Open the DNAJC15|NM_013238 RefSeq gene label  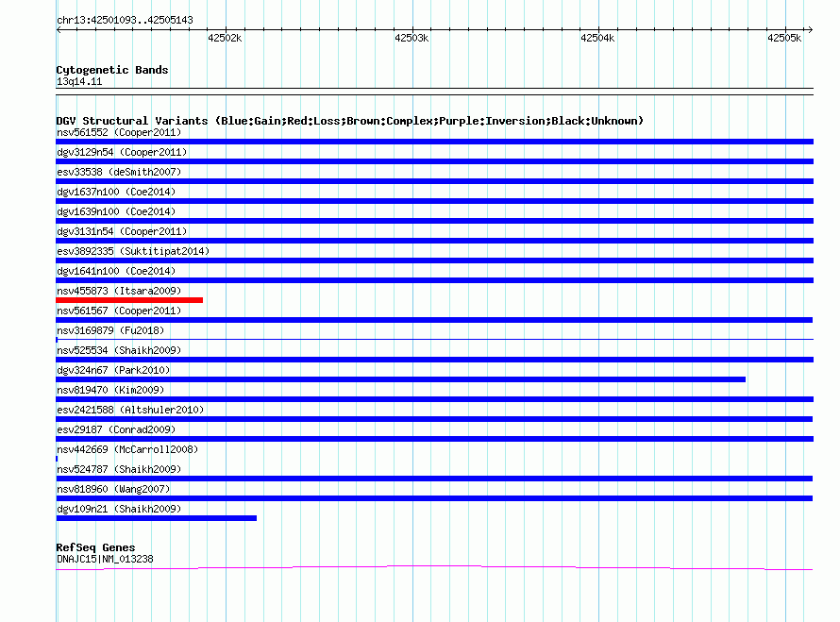pyautogui.click(x=105, y=560)
